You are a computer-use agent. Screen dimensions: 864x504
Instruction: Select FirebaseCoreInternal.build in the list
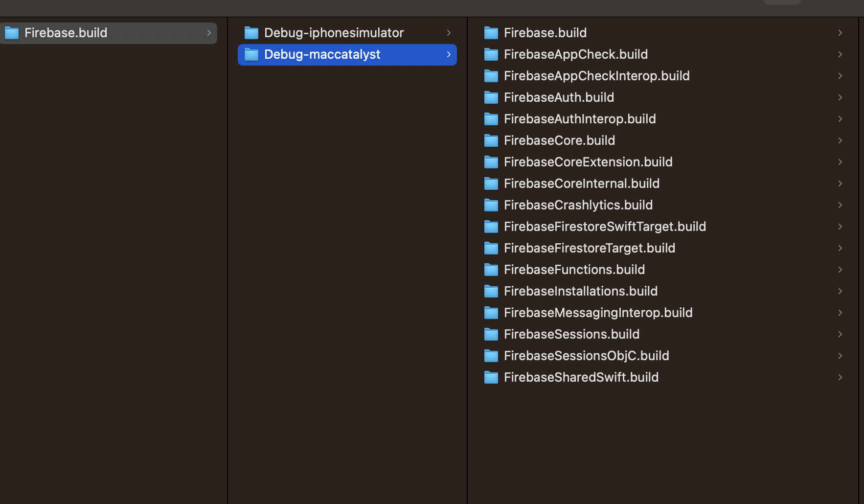582,183
